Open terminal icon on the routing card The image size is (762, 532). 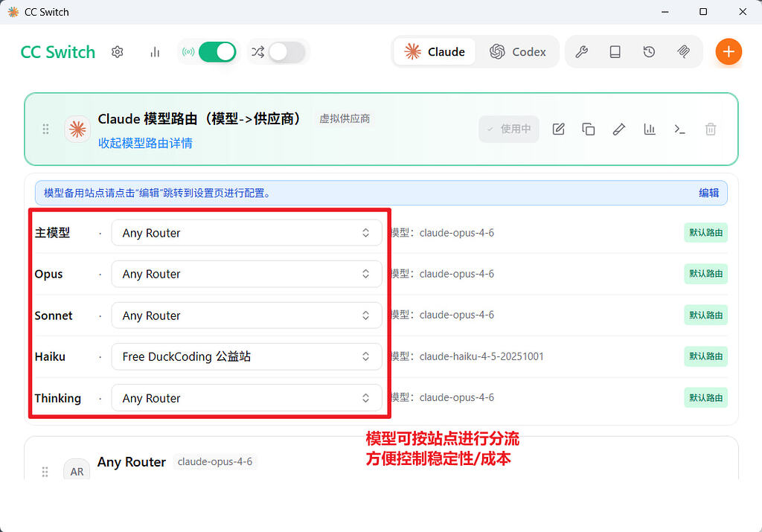[679, 129]
